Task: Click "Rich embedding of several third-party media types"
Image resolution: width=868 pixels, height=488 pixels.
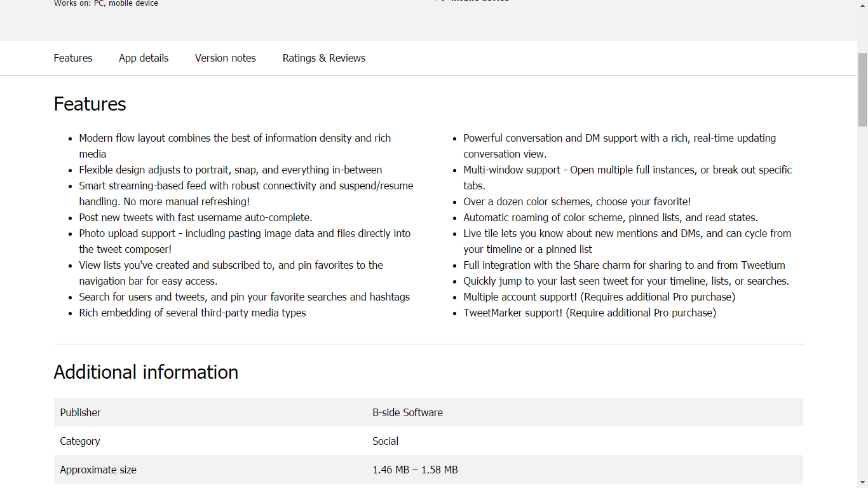Action: (x=193, y=313)
